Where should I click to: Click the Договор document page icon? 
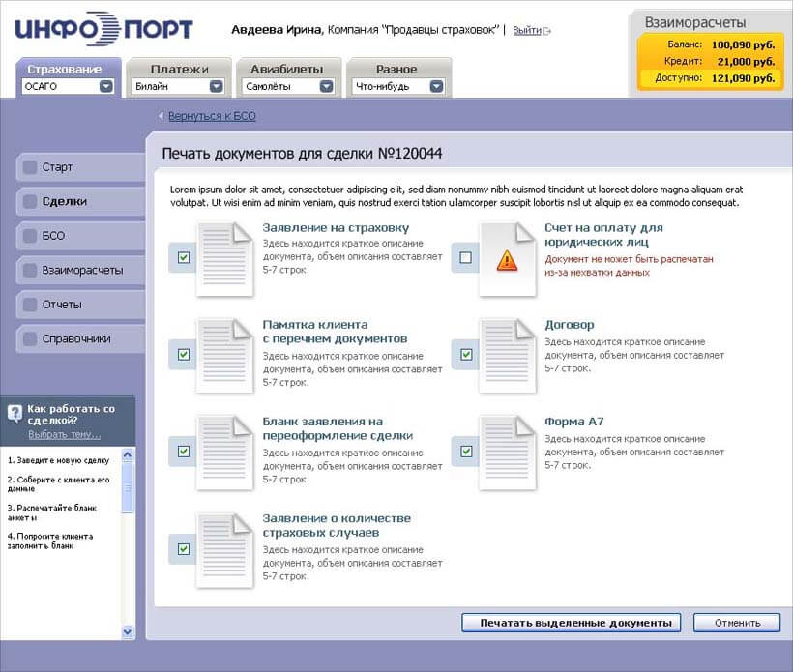click(508, 356)
